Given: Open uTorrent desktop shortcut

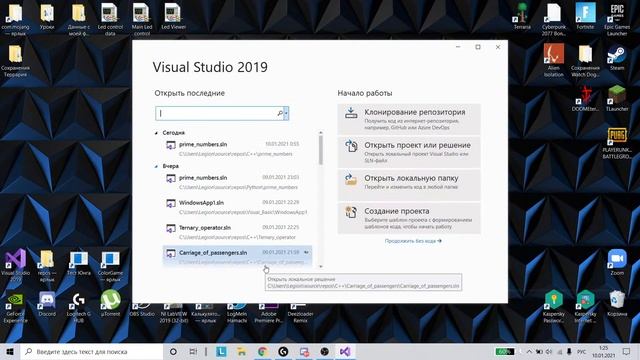Looking at the screenshot, I should coord(110,304).
